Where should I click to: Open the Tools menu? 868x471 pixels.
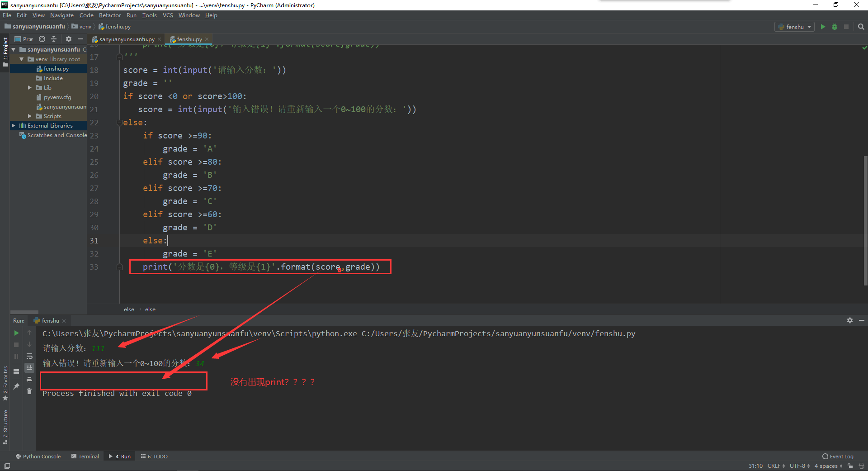tap(149, 15)
